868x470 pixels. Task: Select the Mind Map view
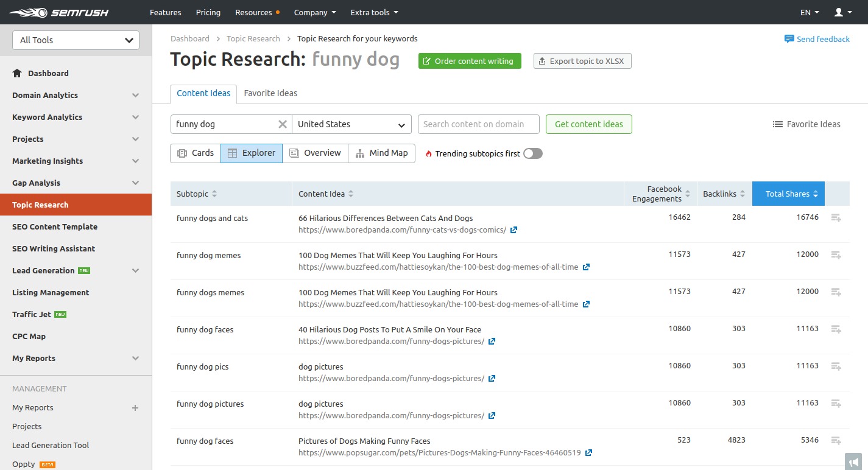point(381,153)
